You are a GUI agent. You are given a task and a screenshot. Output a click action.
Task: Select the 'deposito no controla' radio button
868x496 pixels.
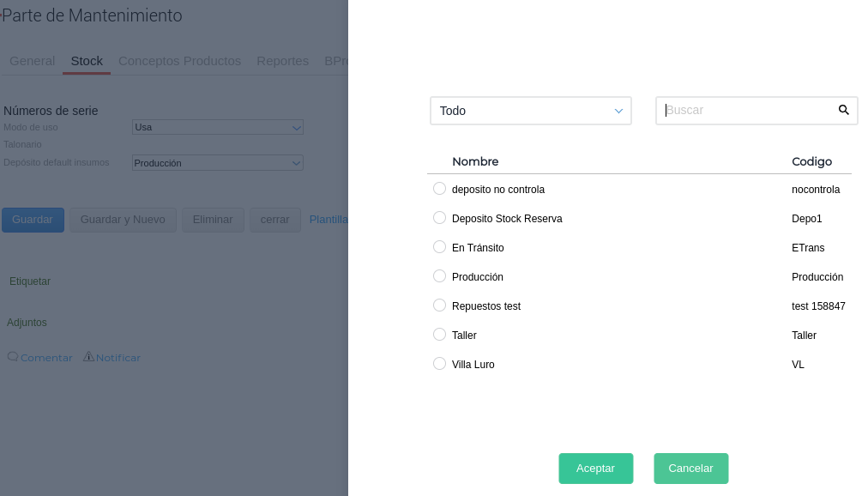(x=440, y=189)
